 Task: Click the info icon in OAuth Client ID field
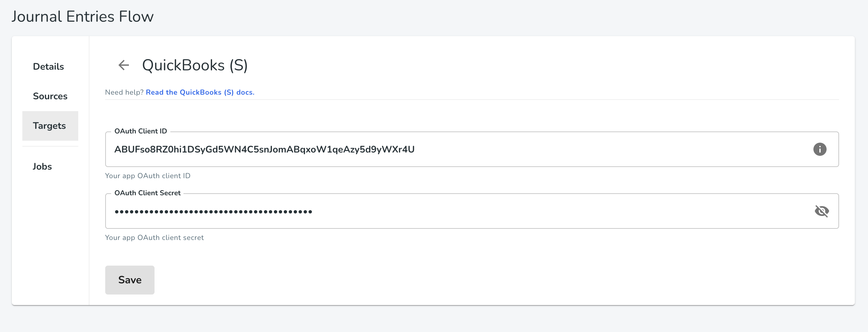click(819, 149)
